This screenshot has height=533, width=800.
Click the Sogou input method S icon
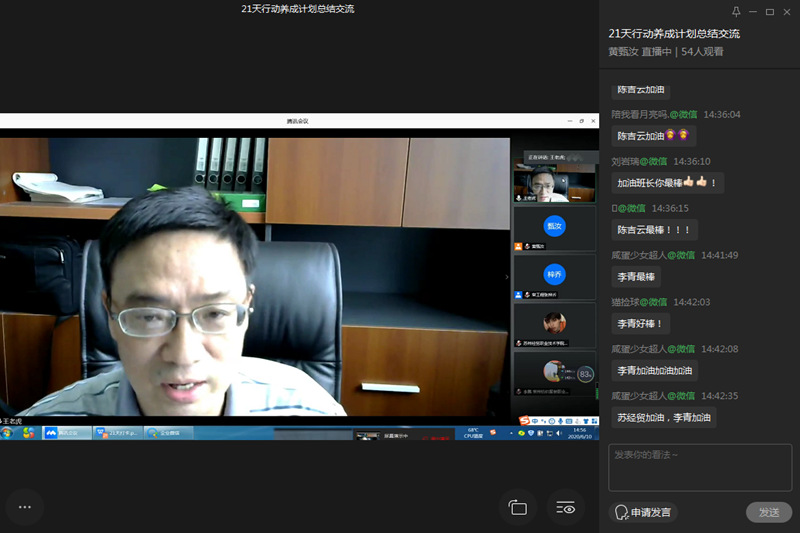(x=524, y=420)
